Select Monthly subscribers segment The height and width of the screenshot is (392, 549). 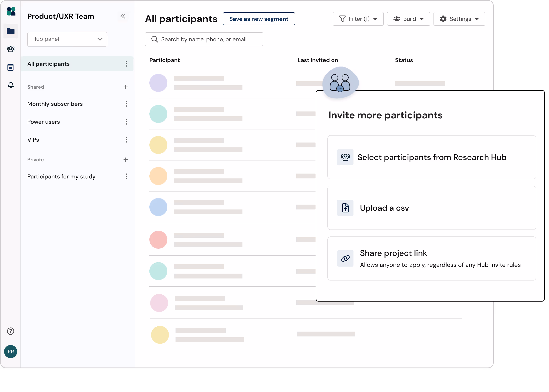point(55,104)
